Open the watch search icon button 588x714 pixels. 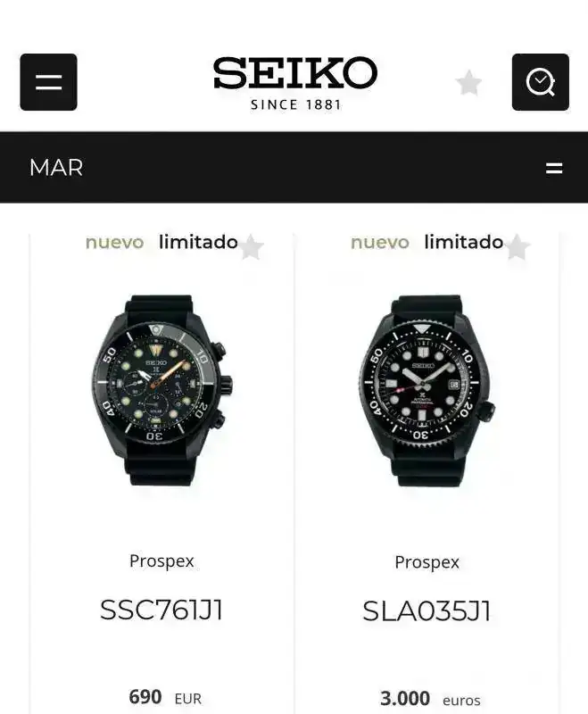(540, 82)
